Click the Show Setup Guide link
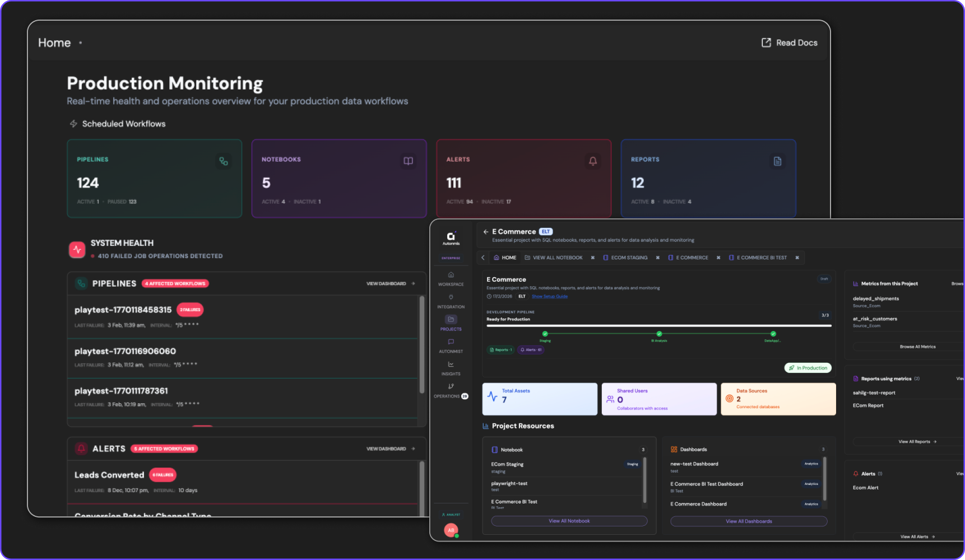This screenshot has height=560, width=965. pos(549,296)
